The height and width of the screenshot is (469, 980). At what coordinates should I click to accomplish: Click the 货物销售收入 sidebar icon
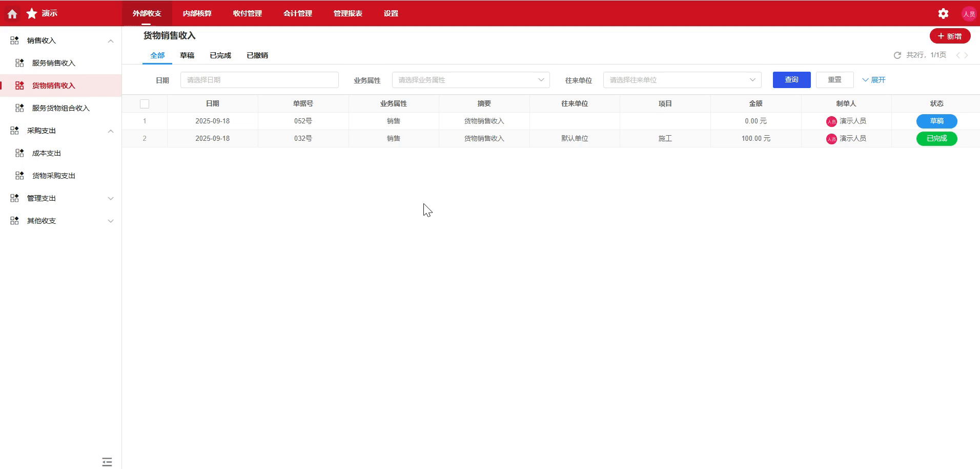pos(19,85)
